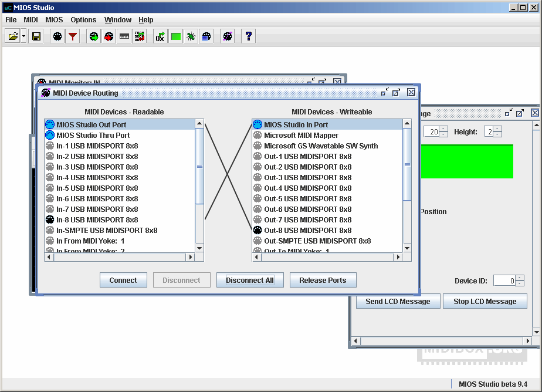
Task: Click the Device ID input field
Action: coord(504,281)
